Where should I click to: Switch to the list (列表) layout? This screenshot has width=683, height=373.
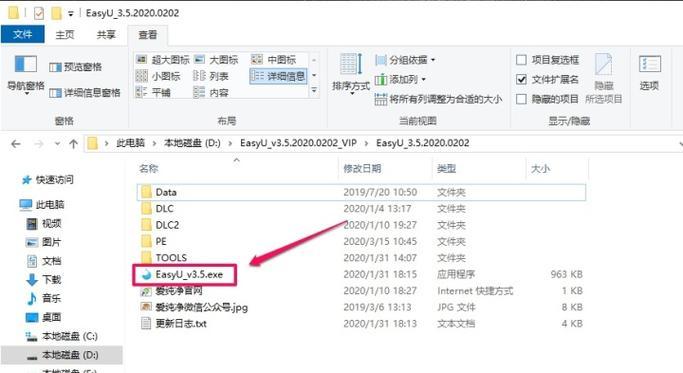(x=211, y=76)
